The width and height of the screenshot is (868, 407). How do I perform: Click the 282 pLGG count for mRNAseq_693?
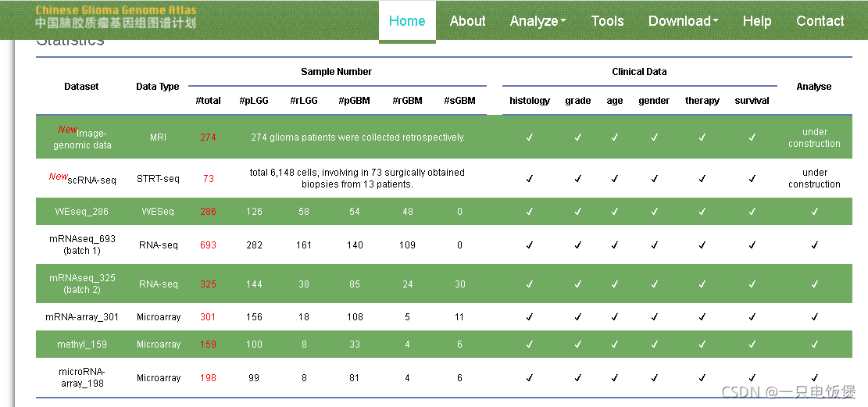pos(254,245)
